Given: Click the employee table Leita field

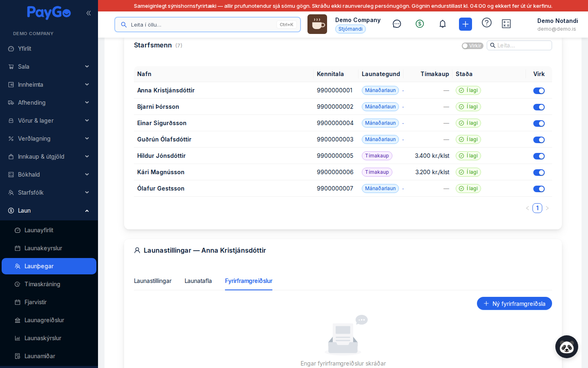Looking at the screenshot, I should tap(519, 45).
